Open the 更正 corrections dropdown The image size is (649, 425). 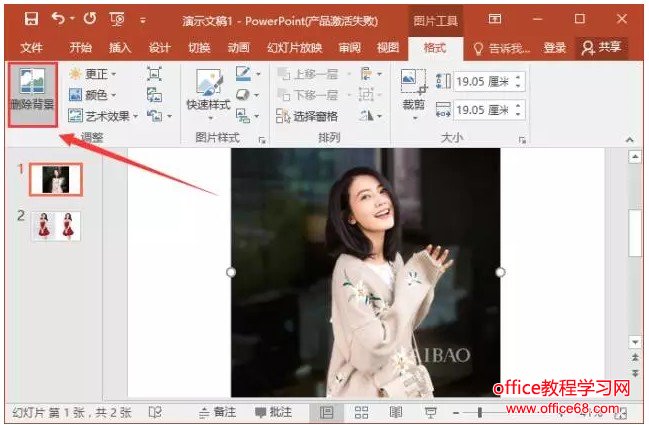[93, 74]
